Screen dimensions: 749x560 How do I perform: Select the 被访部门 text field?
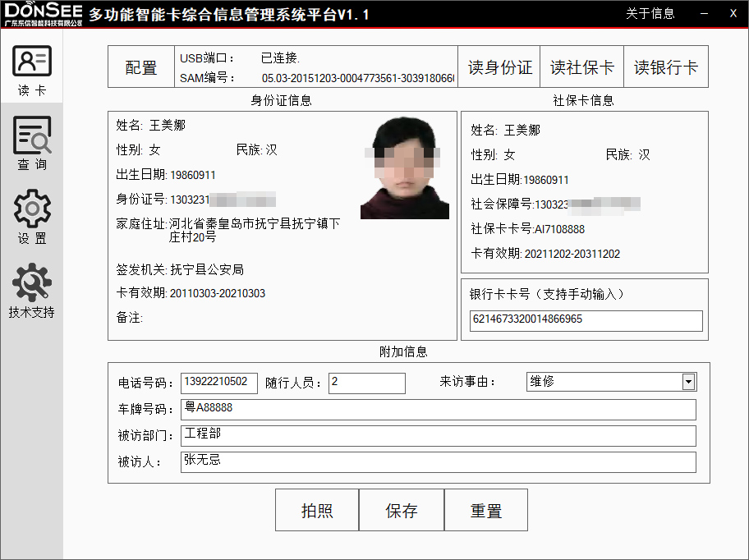(x=438, y=435)
